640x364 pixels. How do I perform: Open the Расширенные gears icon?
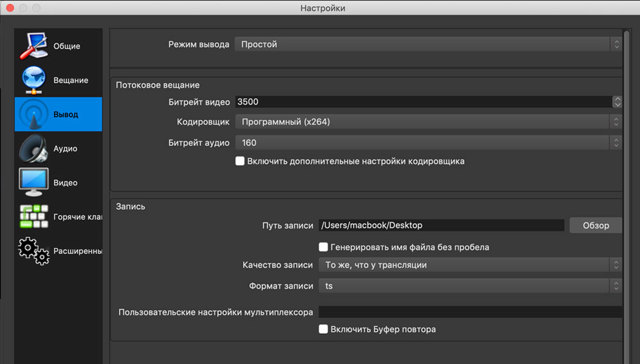[33, 251]
